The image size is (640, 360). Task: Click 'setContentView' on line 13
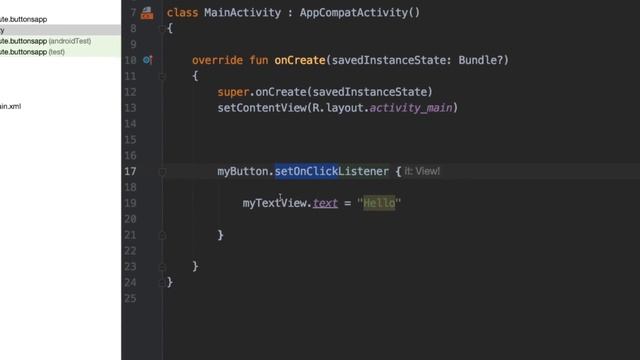coord(262,108)
